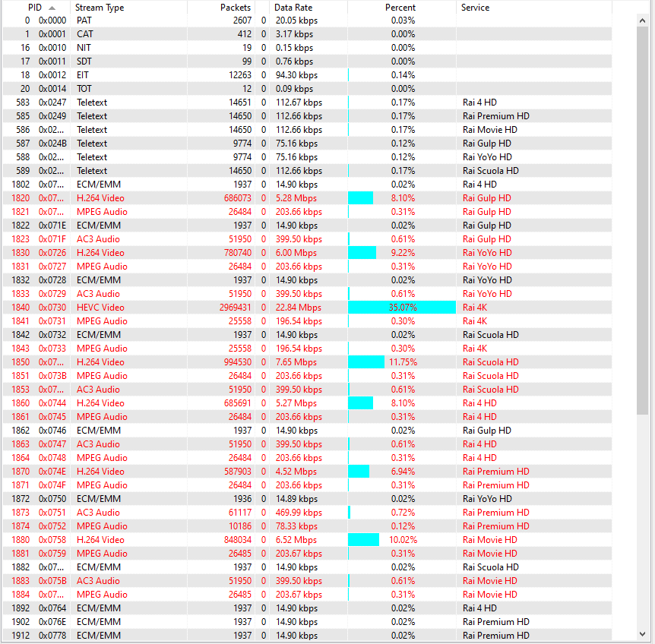Select H.264 Video 6.52 Mbps row
The image size is (655, 644).
point(307,540)
